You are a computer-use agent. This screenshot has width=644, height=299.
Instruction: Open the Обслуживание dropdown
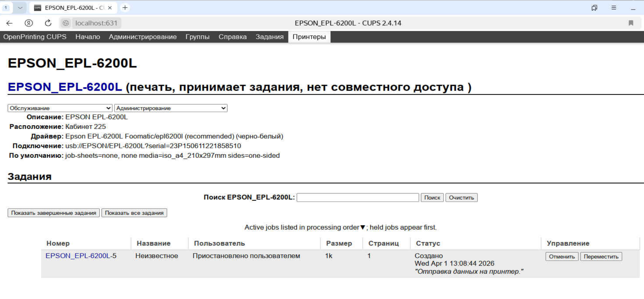[60, 108]
